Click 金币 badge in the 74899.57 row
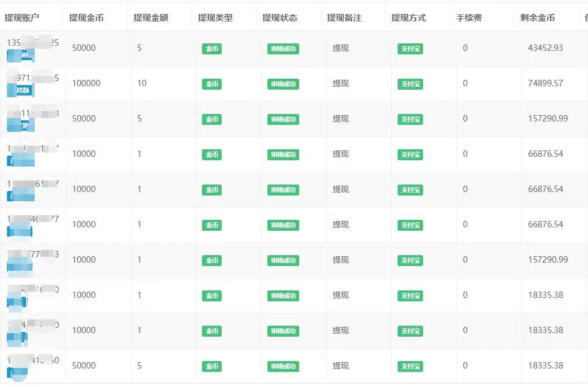588x387 pixels. pos(212,84)
